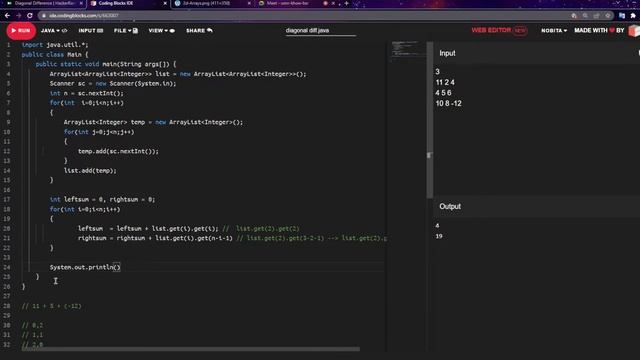Click the Output panel header

(536, 206)
